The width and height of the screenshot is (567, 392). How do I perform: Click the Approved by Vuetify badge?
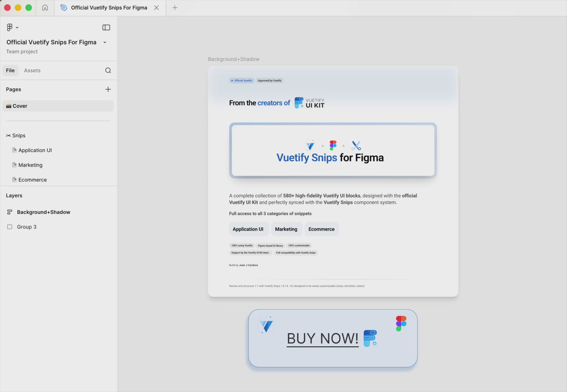pos(270,81)
